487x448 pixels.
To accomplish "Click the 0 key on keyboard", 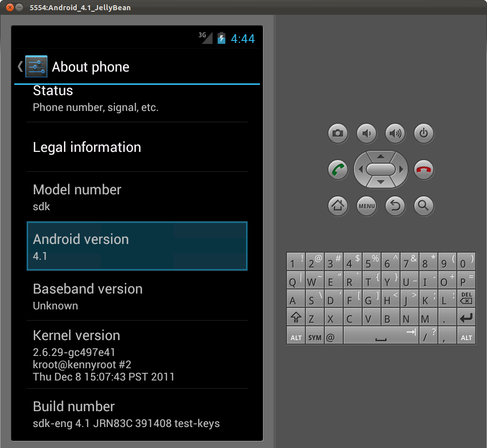I will click(x=466, y=261).
